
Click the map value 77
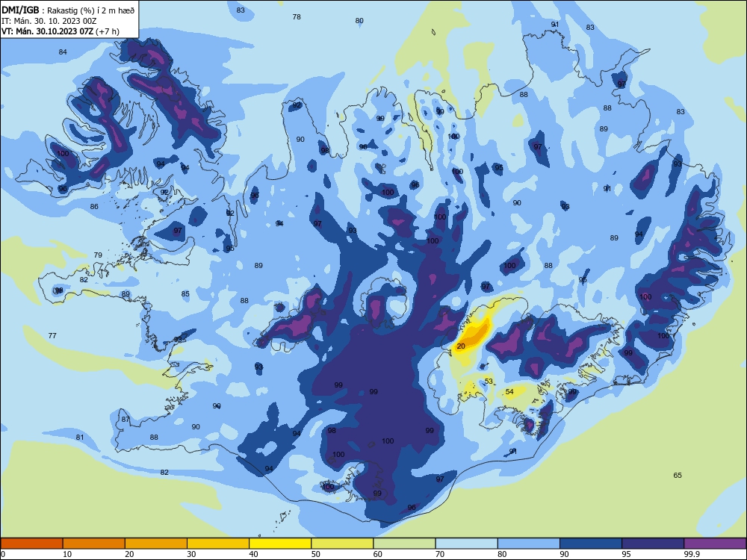52,336
